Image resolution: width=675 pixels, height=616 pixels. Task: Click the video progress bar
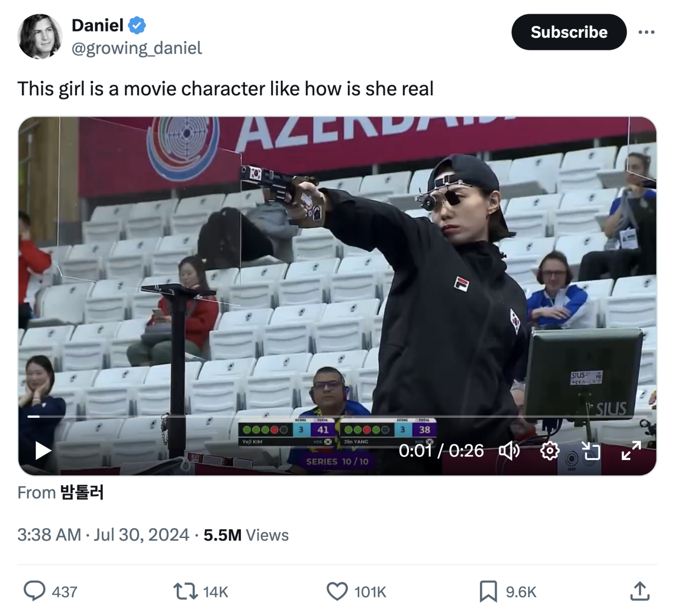click(x=336, y=417)
